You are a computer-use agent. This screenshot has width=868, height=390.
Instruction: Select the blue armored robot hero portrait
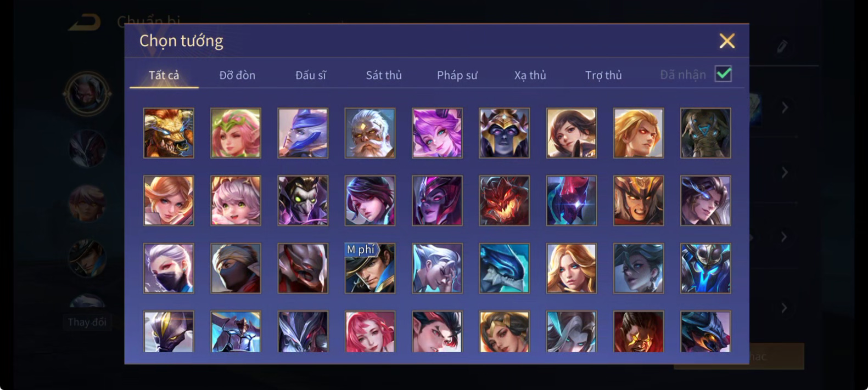point(705,268)
